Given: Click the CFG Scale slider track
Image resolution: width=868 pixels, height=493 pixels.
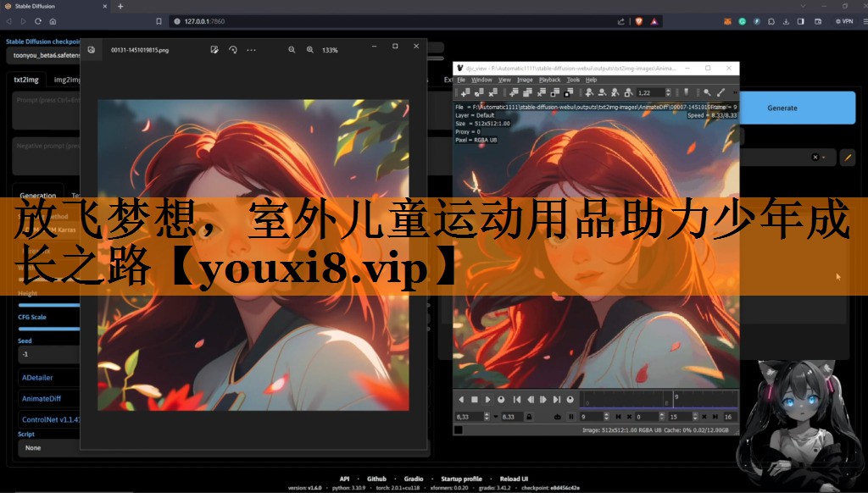Looking at the screenshot, I should point(49,329).
